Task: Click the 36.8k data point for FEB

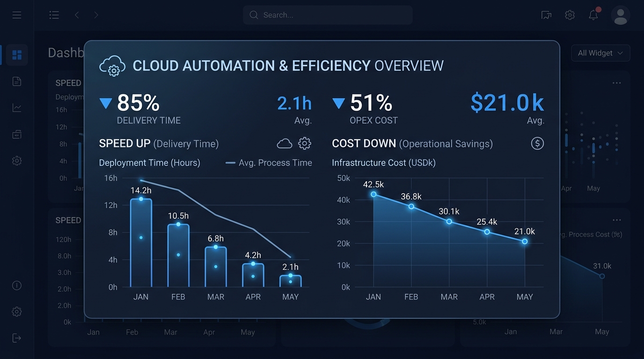Action: click(x=411, y=207)
